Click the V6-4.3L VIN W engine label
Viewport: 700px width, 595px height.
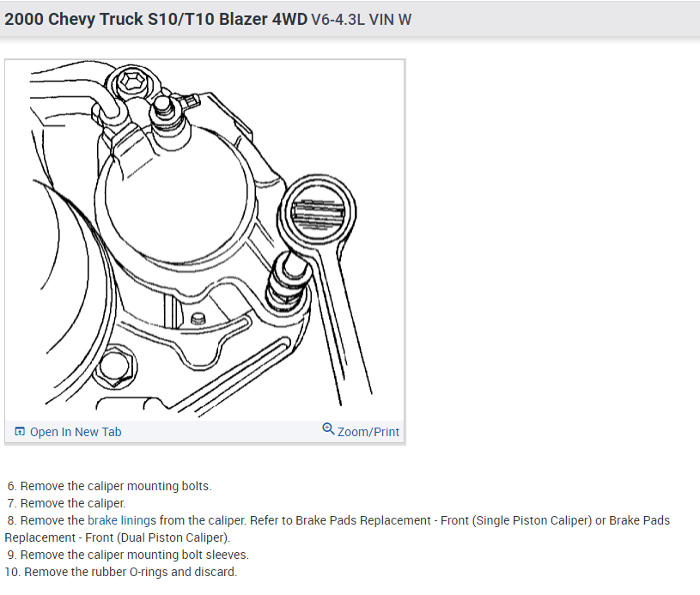pyautogui.click(x=361, y=20)
